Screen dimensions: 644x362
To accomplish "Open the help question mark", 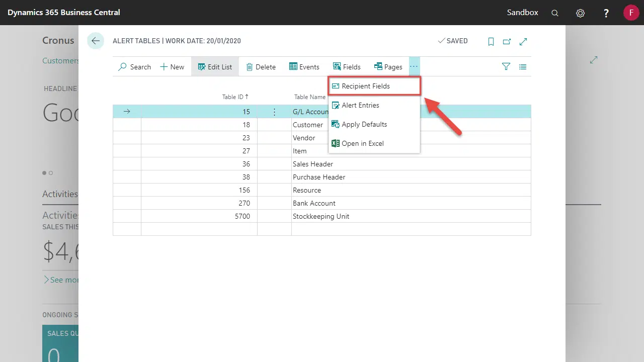I will (606, 13).
